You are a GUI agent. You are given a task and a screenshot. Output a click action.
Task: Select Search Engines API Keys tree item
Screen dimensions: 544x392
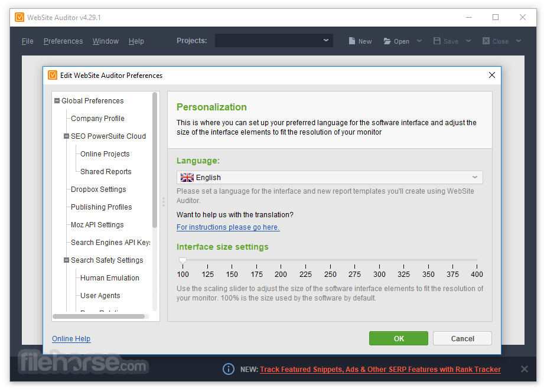click(110, 242)
